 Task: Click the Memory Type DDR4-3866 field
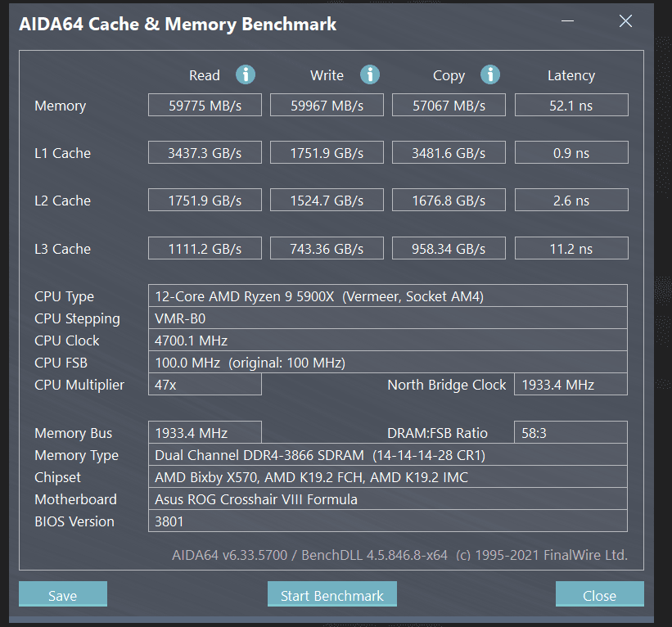pyautogui.click(x=388, y=455)
